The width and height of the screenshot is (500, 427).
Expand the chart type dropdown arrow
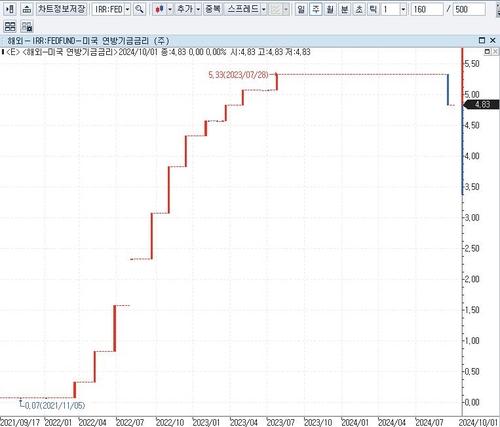(170, 9)
